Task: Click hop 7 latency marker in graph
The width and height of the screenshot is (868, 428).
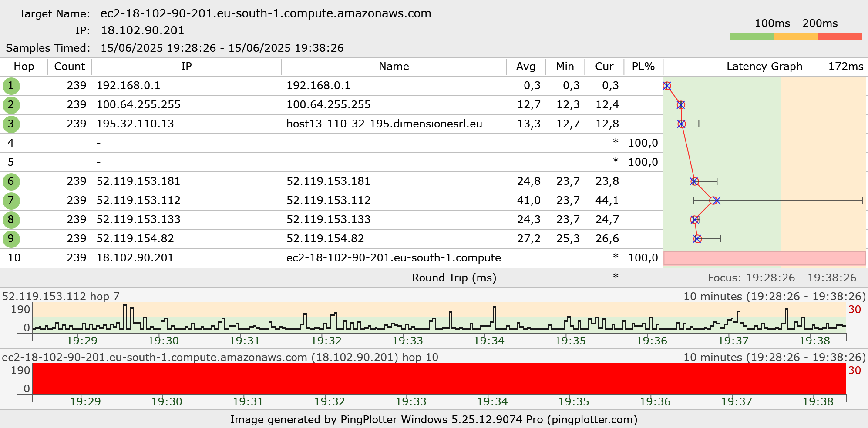Action: pyautogui.click(x=713, y=201)
